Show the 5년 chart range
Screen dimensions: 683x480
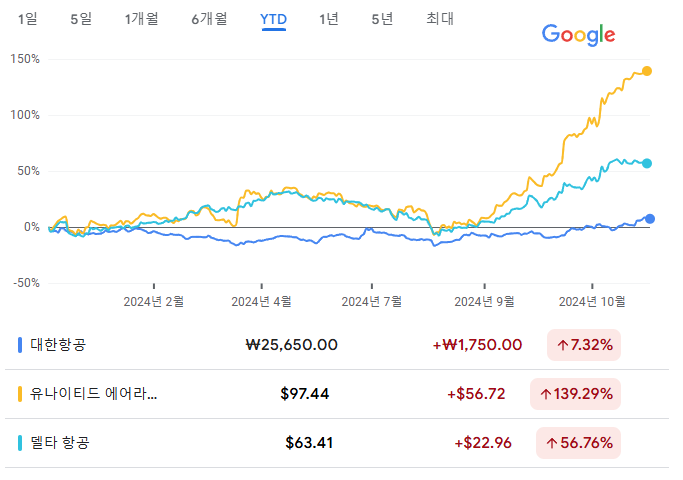coord(382,19)
